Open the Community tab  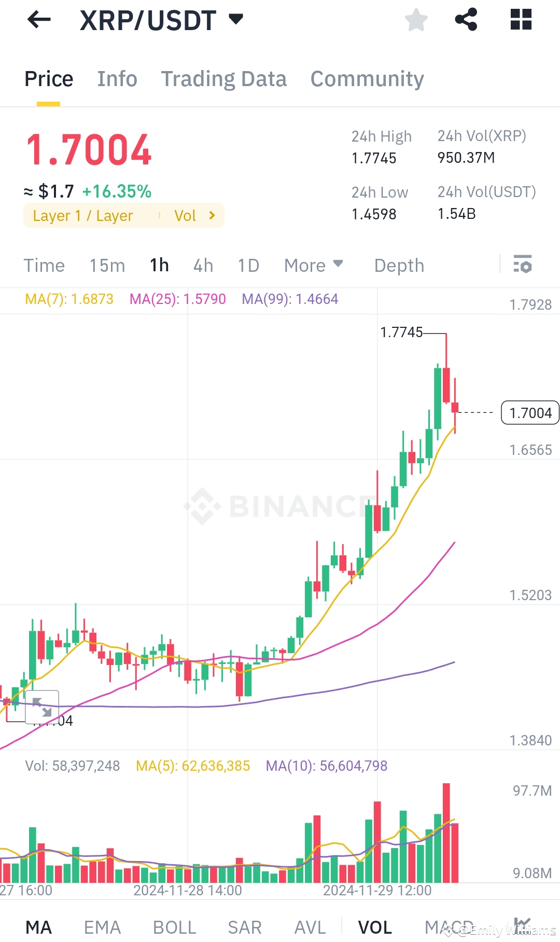[x=367, y=78]
